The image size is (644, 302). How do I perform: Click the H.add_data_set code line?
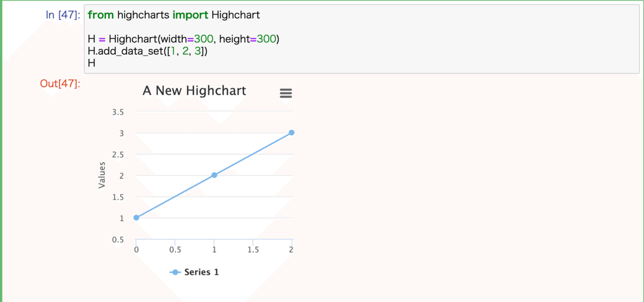148,51
